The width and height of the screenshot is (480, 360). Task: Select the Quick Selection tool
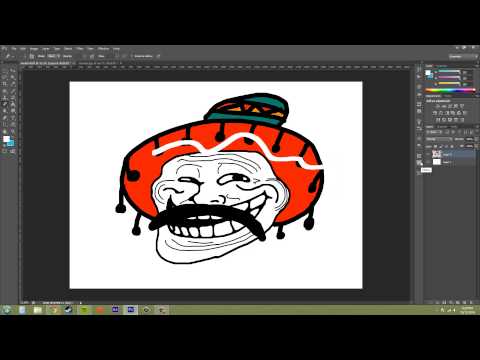[13, 77]
